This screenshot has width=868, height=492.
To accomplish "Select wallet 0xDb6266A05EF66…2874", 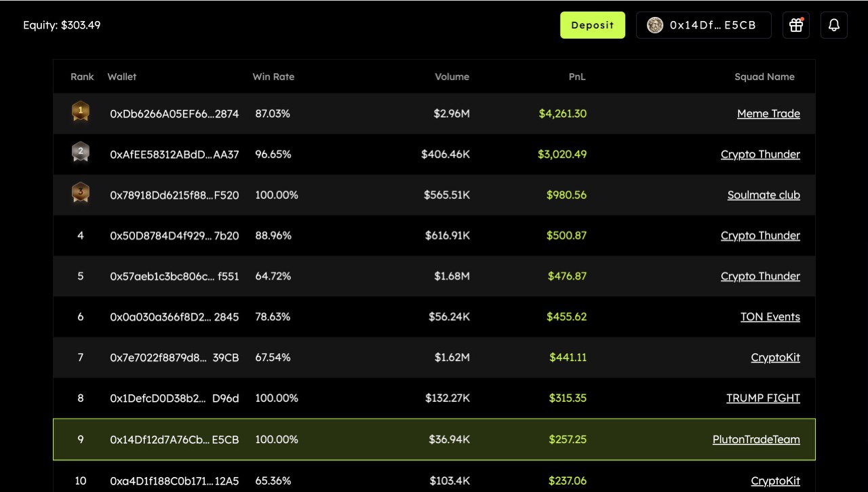I will pyautogui.click(x=174, y=114).
